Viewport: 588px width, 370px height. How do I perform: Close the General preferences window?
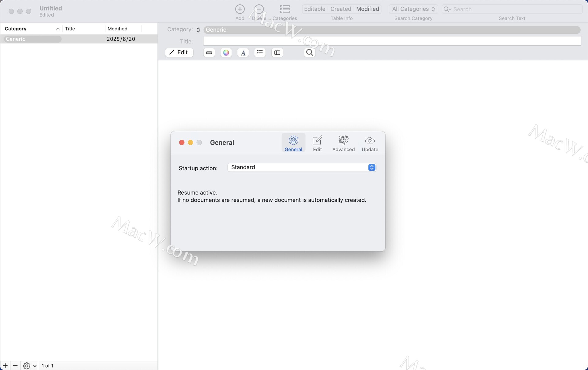point(182,143)
